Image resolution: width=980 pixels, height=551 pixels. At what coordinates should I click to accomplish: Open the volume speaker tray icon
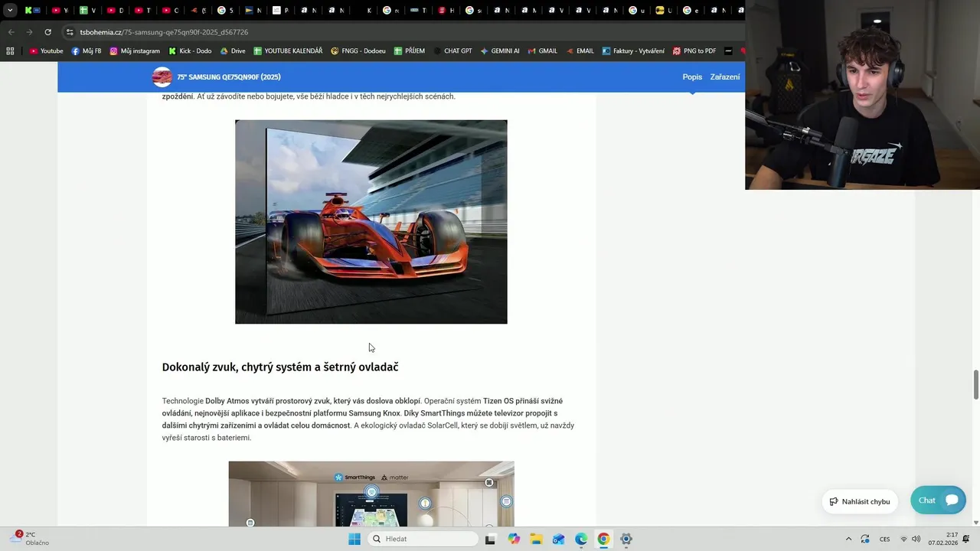pos(916,539)
